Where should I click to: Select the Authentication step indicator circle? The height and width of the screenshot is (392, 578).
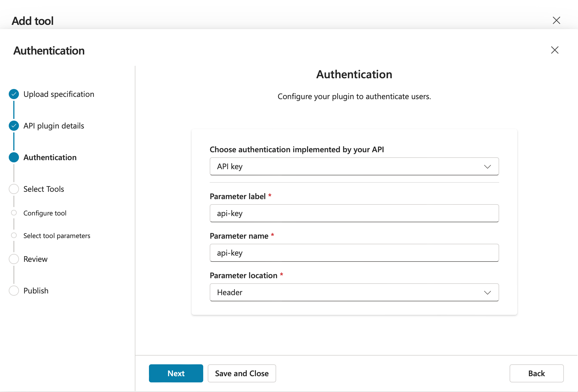pyautogui.click(x=14, y=157)
